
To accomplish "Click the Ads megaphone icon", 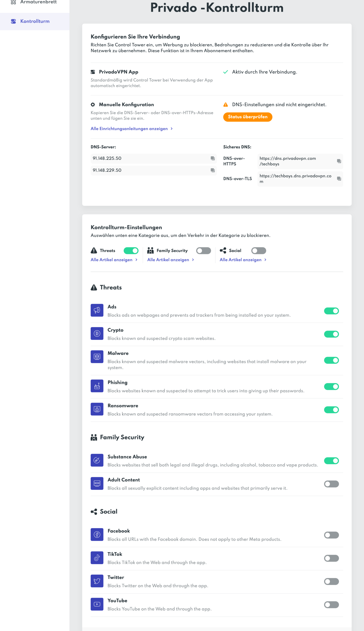I will pyautogui.click(x=97, y=311).
